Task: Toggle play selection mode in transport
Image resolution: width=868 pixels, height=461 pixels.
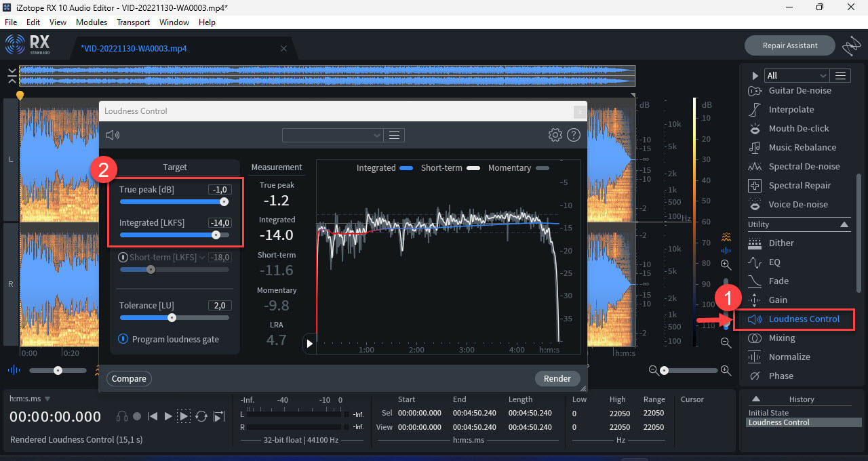Action: click(x=184, y=416)
